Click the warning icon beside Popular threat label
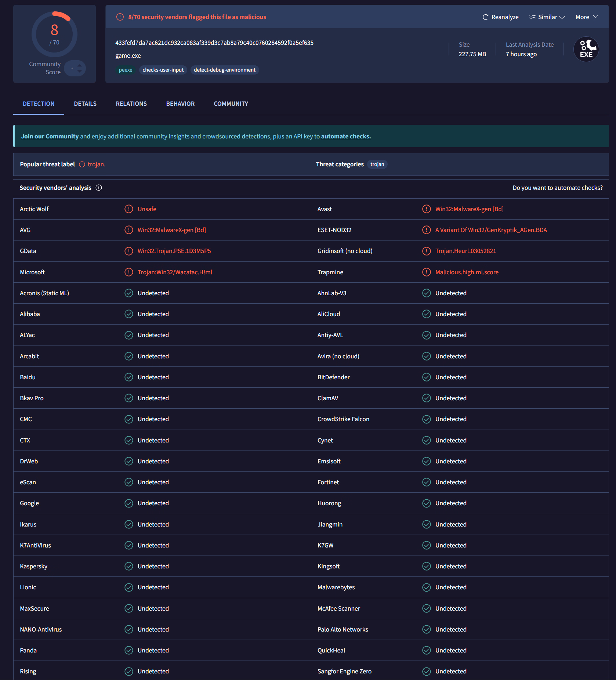This screenshot has height=680, width=616. click(82, 164)
